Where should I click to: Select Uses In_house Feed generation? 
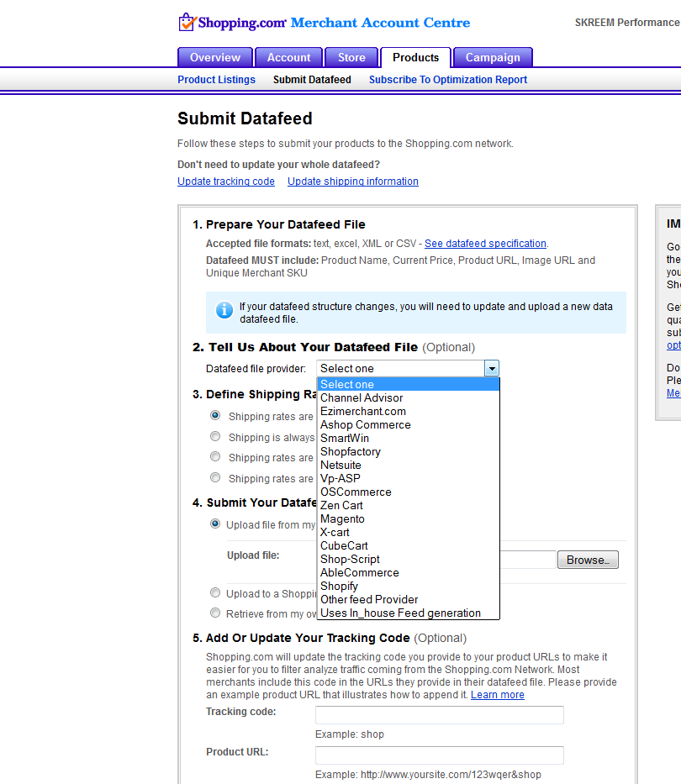[x=409, y=613]
